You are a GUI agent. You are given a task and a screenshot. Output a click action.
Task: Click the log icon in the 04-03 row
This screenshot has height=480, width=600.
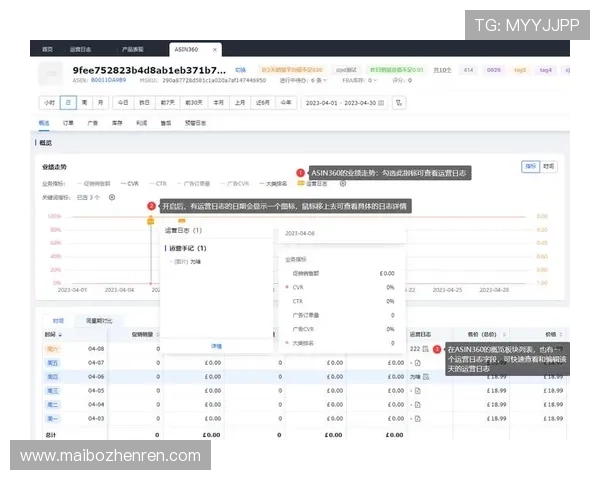pyautogui.click(x=419, y=417)
